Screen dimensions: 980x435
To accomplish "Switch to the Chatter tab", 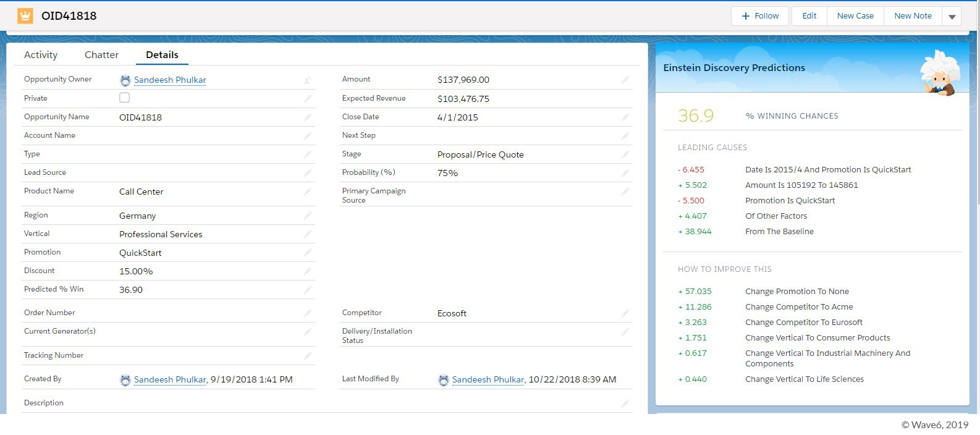I will pyautogui.click(x=101, y=55).
